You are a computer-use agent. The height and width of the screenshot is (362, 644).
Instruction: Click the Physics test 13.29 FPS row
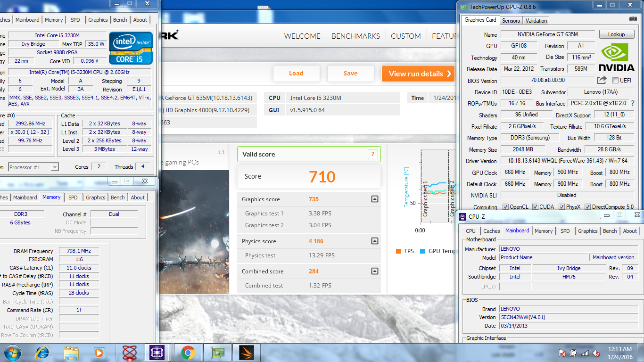point(309,255)
